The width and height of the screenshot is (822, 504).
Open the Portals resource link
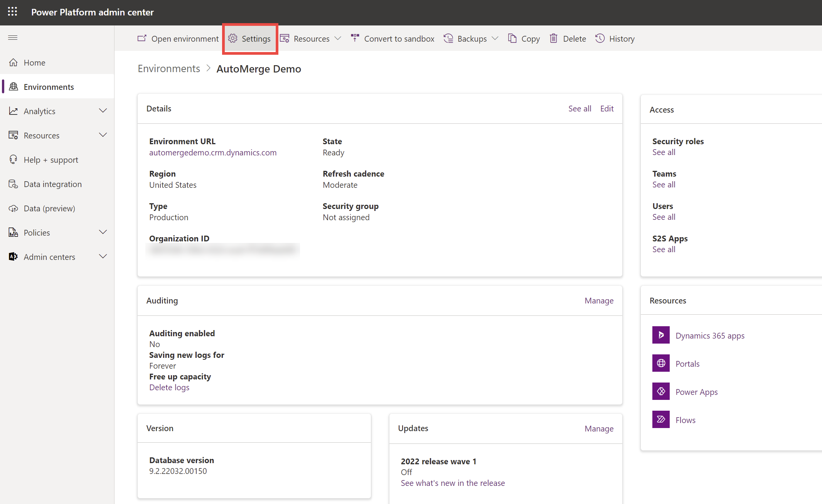pyautogui.click(x=687, y=364)
